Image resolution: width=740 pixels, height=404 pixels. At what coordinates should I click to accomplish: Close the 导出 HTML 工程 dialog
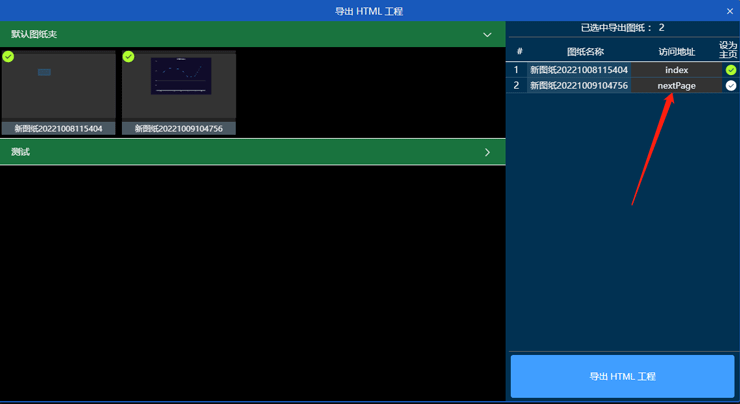pos(730,11)
